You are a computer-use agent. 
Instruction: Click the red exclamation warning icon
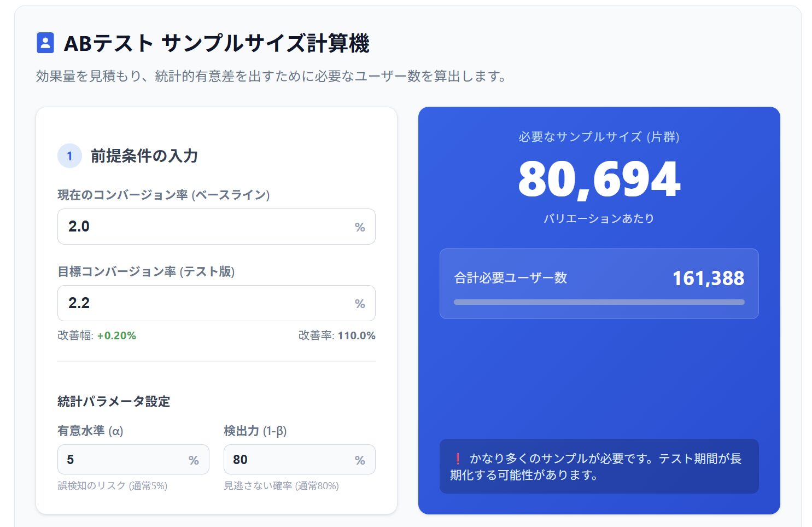pyautogui.click(x=458, y=459)
